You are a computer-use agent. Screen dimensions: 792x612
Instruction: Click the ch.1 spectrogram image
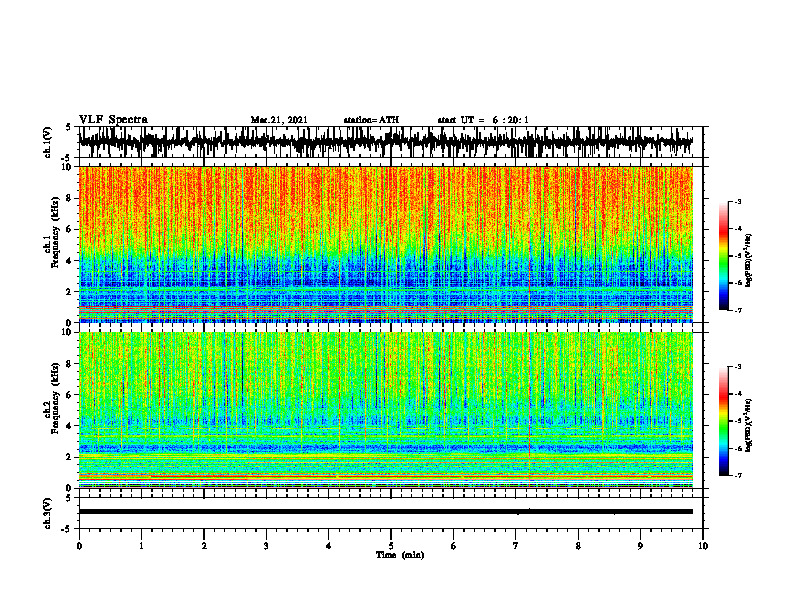[x=385, y=244]
